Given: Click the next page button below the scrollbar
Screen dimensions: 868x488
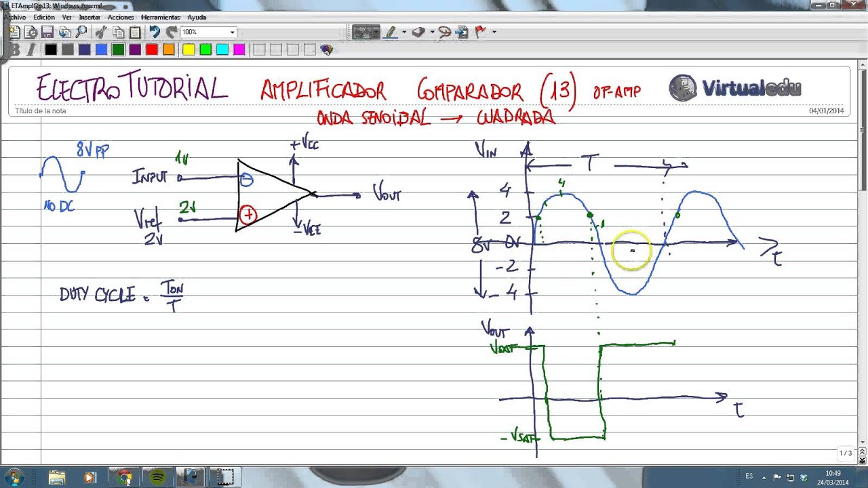Looking at the screenshot, I should click(x=863, y=461).
